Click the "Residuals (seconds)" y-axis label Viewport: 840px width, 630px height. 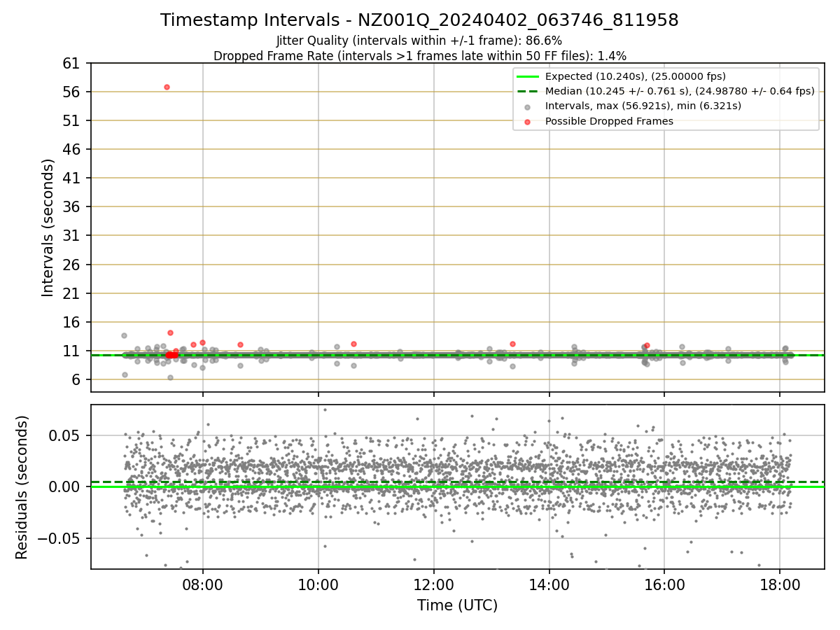coord(22,487)
